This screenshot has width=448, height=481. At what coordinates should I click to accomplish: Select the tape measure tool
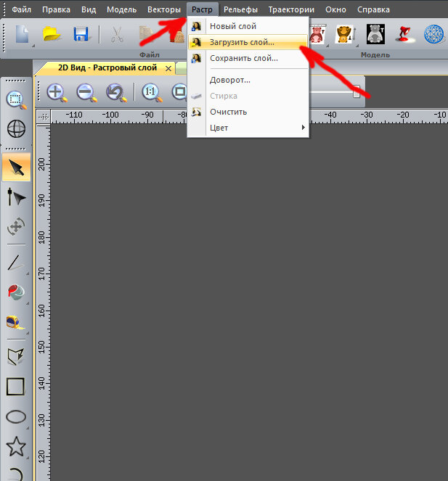[x=15, y=322]
